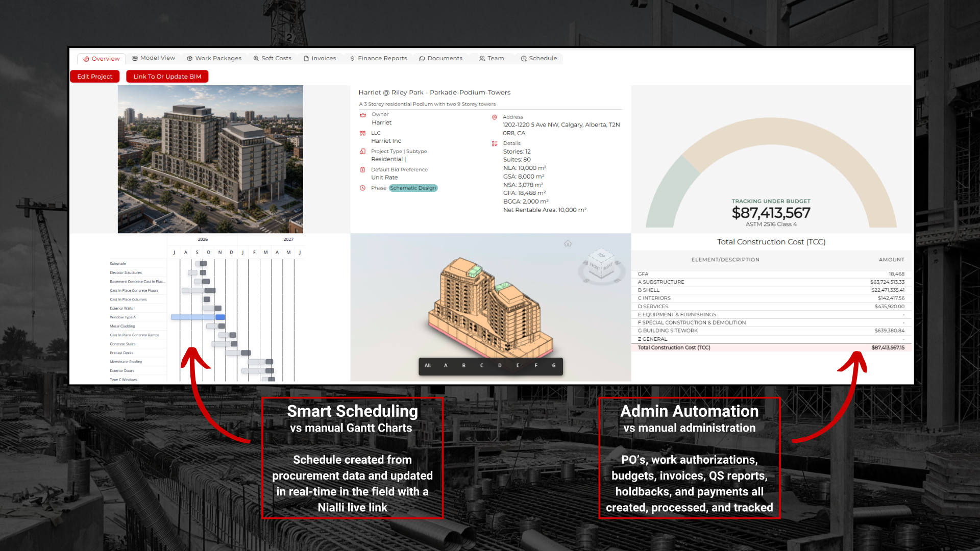Select All in model filter bar
The image size is (980, 551).
coord(428,366)
